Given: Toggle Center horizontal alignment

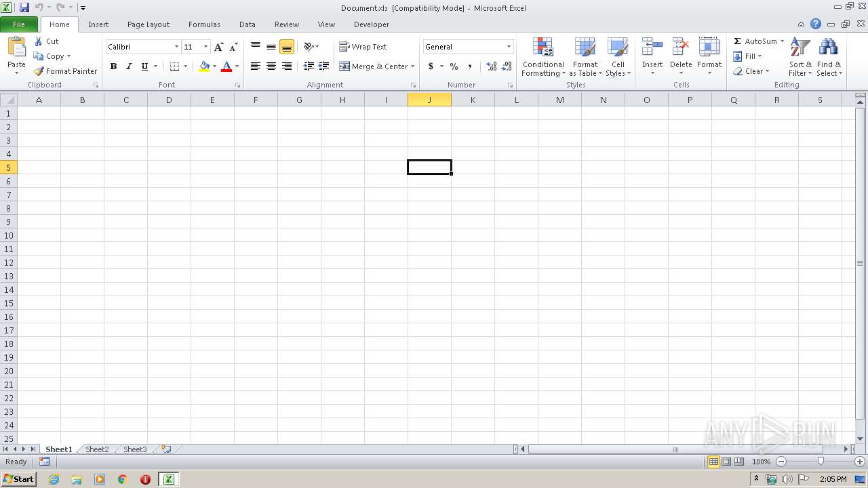Looking at the screenshot, I should (271, 66).
